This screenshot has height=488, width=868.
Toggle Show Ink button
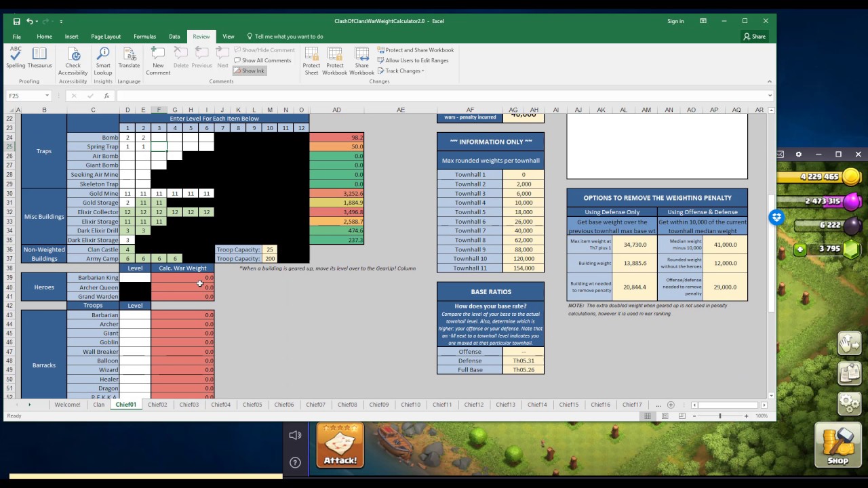(250, 70)
